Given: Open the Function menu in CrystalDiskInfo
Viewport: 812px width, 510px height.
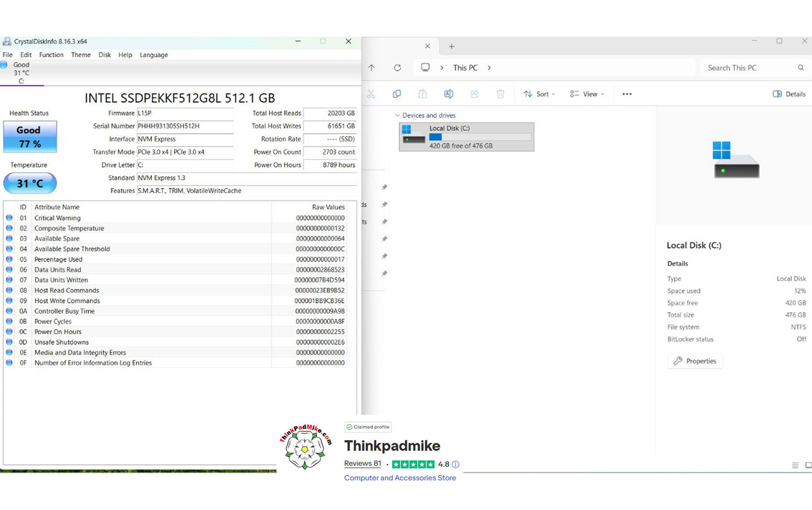Looking at the screenshot, I should click(x=51, y=55).
